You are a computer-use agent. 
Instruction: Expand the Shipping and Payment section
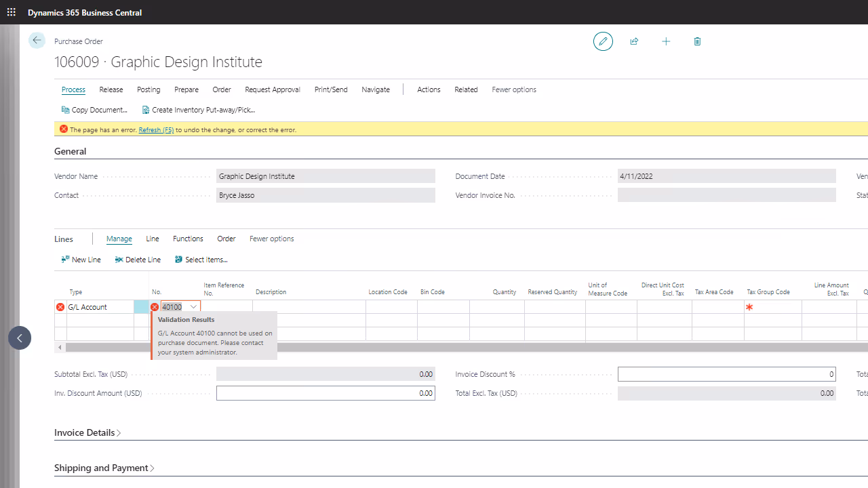click(104, 468)
